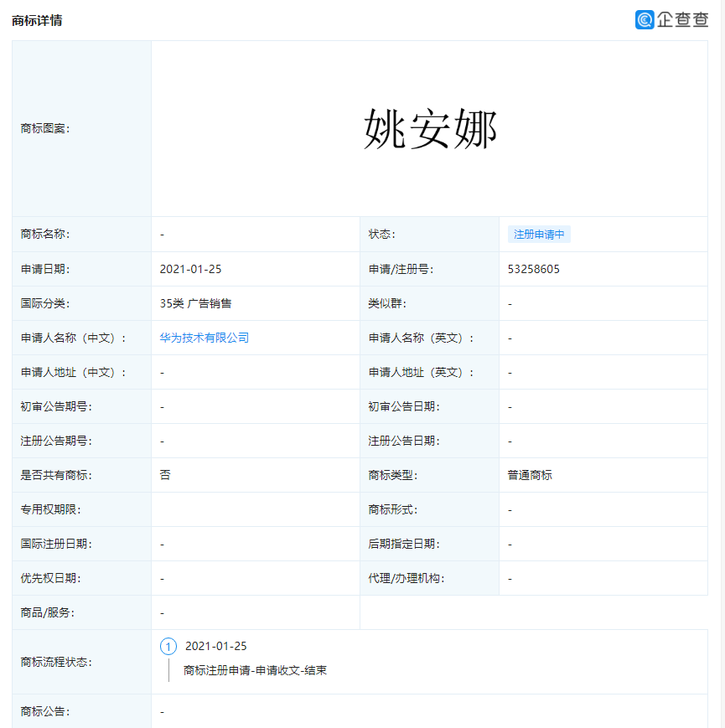Click the 企查查 logo icon
This screenshot has width=725, height=728.
pos(644,18)
